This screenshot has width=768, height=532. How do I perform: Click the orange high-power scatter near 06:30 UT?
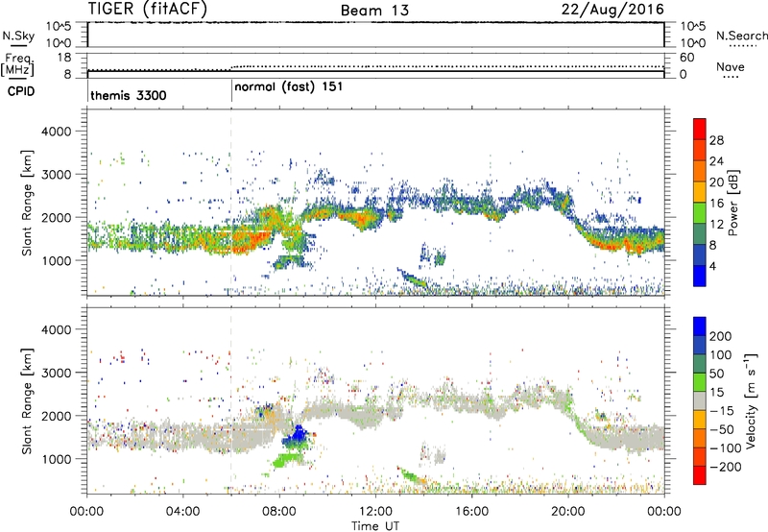249,240
